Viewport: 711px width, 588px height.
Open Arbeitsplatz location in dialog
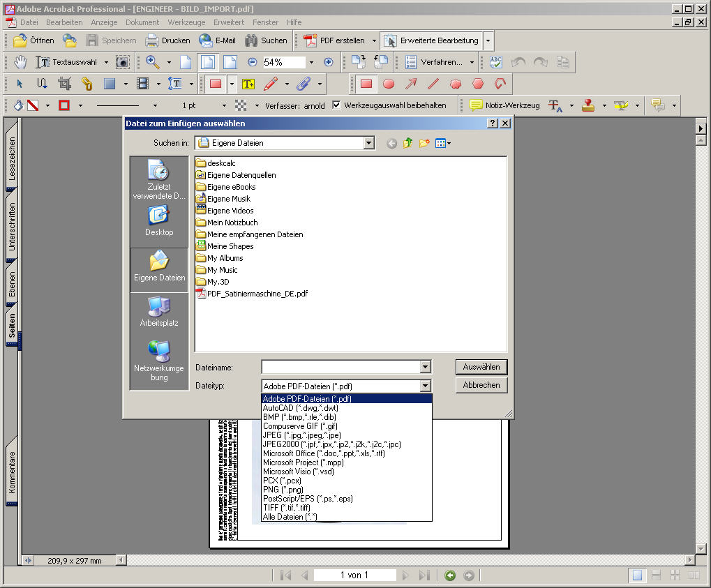[159, 312]
